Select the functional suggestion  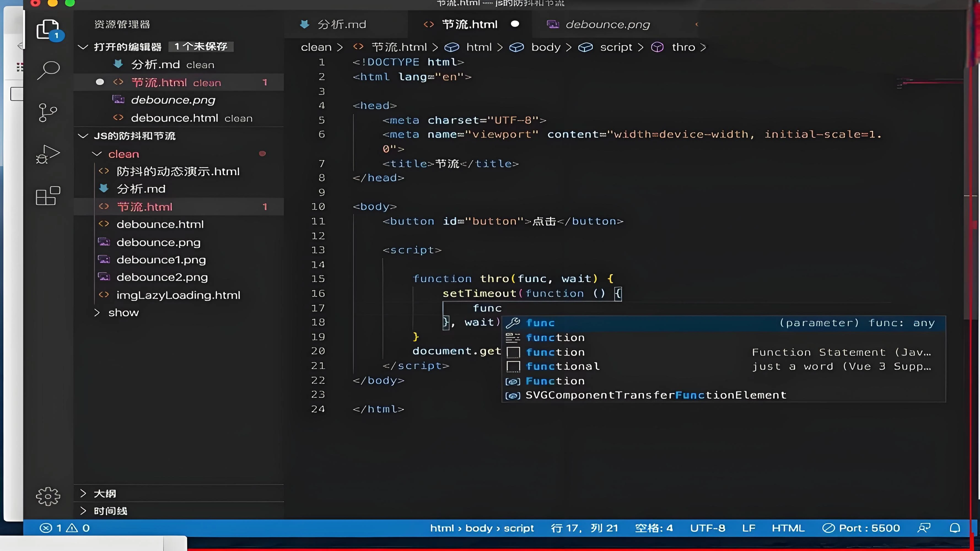723,366
